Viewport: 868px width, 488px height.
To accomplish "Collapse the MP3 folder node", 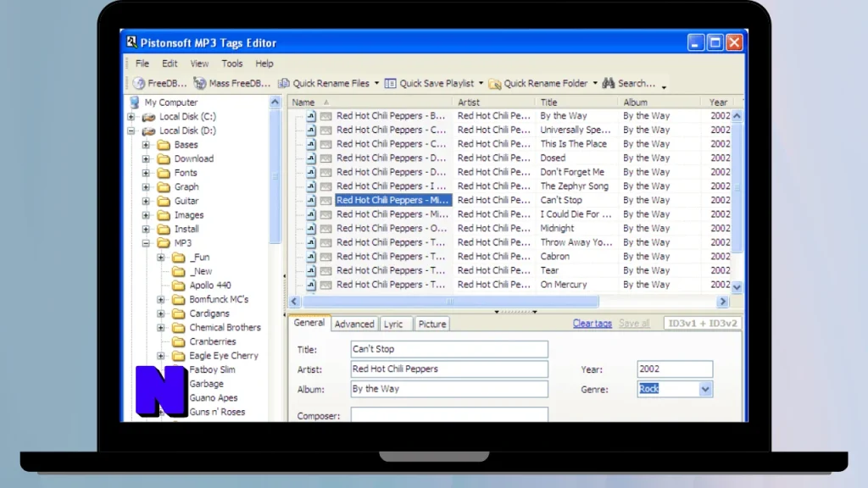I will point(146,243).
